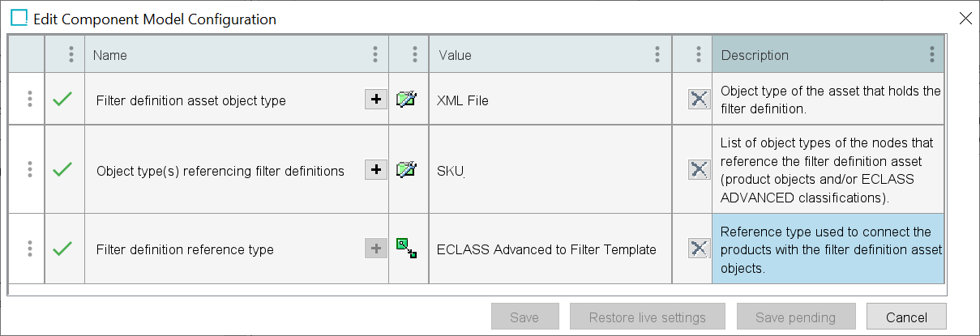Open the Value column options menu
This screenshot has width=980, height=336.
[x=657, y=54]
